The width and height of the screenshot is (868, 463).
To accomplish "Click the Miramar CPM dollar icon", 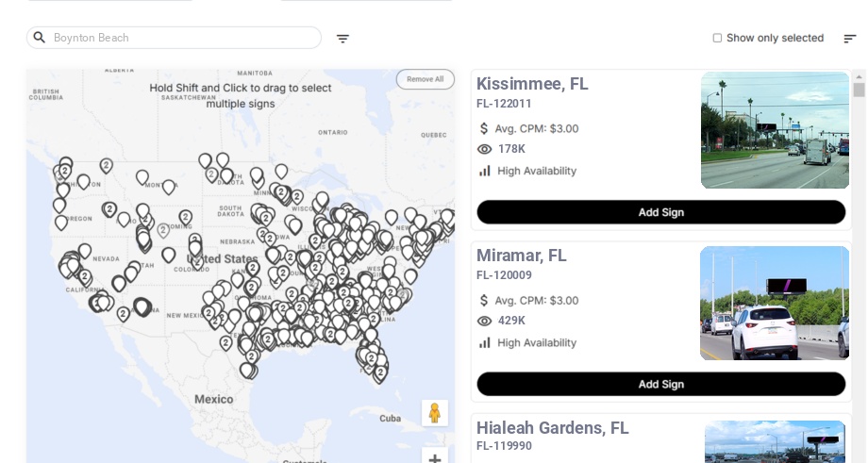I will (x=485, y=301).
